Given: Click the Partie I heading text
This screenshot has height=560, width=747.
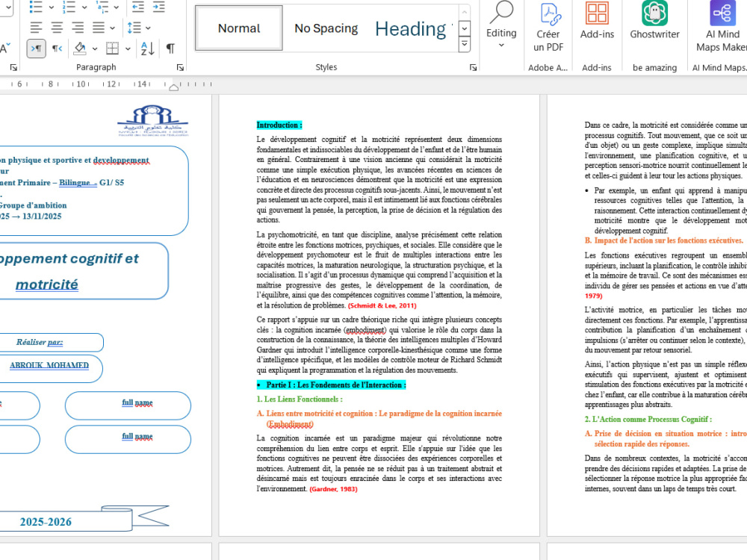Looking at the screenshot, I should (336, 385).
